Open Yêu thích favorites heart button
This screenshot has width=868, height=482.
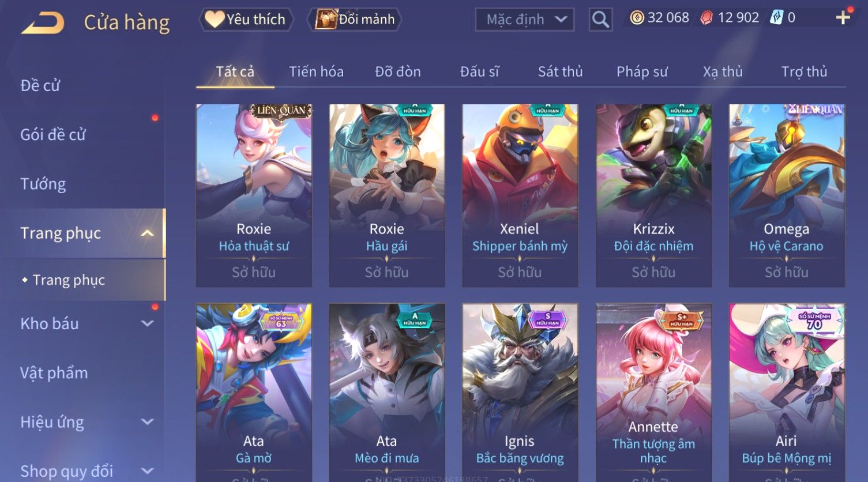click(x=246, y=20)
